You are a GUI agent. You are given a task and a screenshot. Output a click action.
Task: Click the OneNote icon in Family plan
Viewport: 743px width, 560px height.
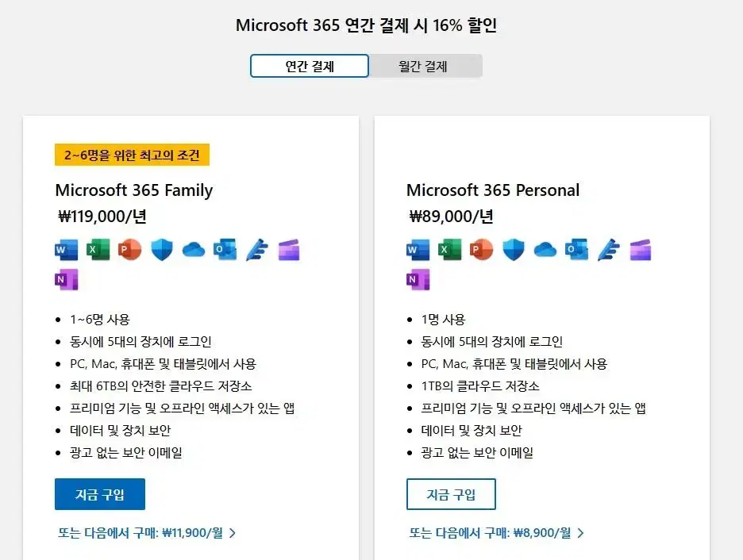tap(67, 280)
